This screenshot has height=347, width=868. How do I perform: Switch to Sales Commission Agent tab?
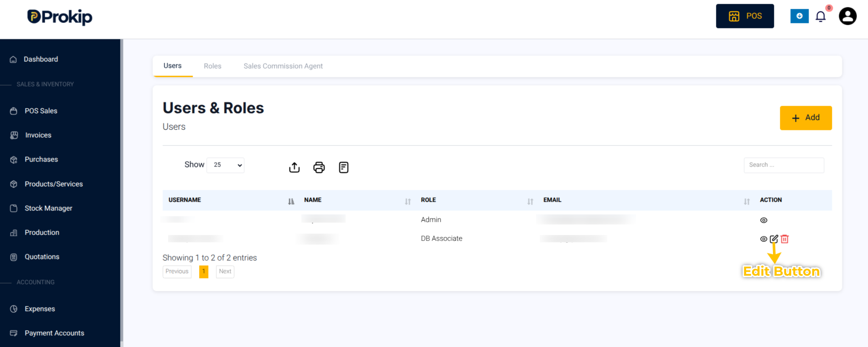tap(283, 66)
